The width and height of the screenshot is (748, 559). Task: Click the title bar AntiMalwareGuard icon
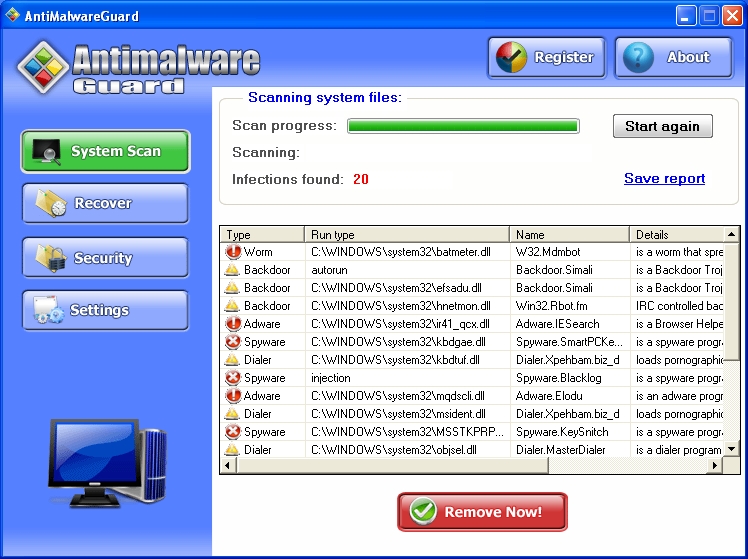coord(12,15)
